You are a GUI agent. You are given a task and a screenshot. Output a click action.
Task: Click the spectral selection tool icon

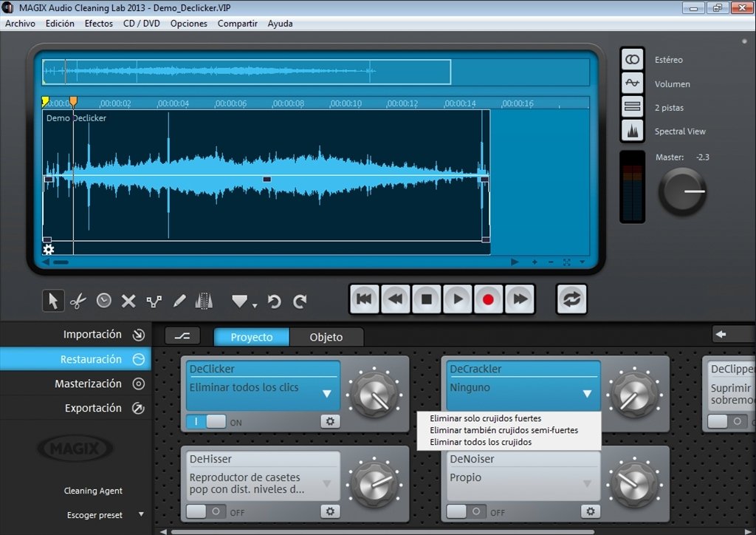204,301
